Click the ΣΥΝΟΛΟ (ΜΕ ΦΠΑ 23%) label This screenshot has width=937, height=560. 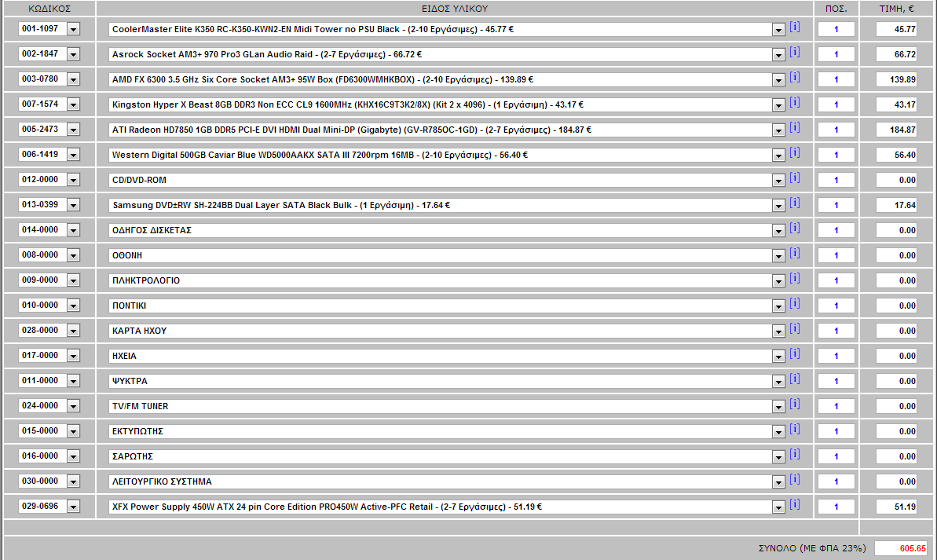coord(812,548)
